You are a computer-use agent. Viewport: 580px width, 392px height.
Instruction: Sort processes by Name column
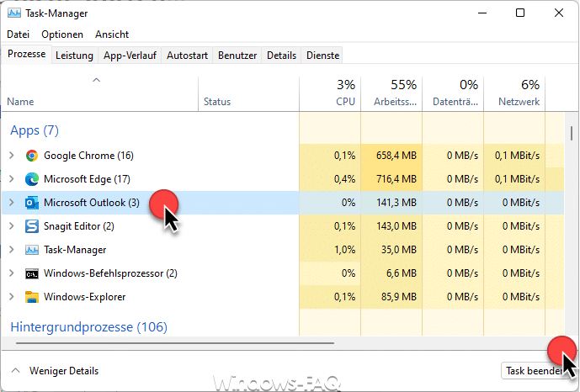pyautogui.click(x=100, y=94)
